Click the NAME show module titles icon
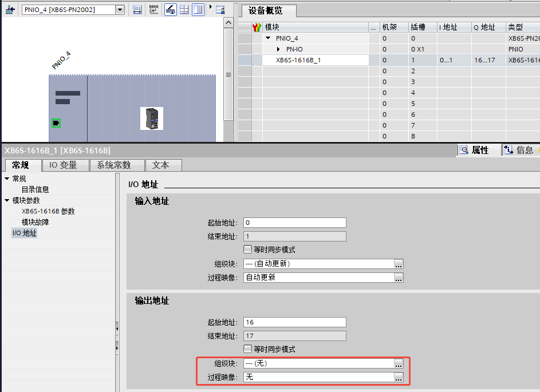Image resolution: width=540 pixels, height=392 pixels. coord(154,10)
